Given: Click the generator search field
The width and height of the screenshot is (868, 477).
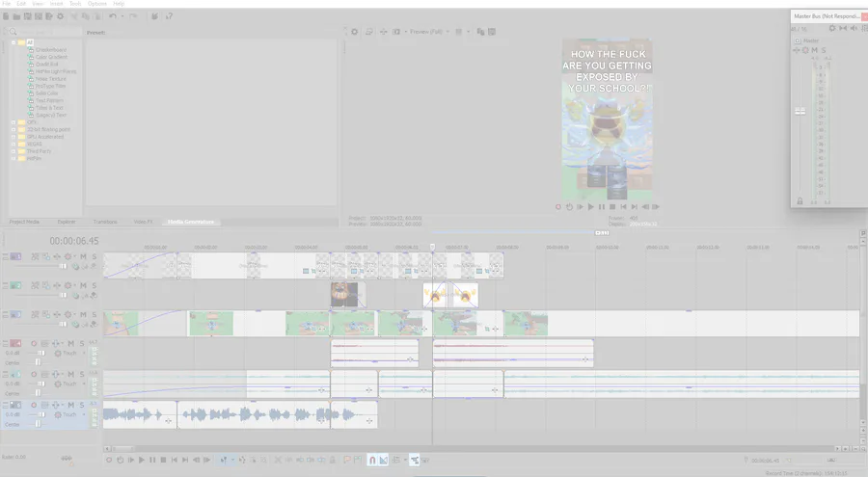Looking at the screenshot, I should pos(44,32).
